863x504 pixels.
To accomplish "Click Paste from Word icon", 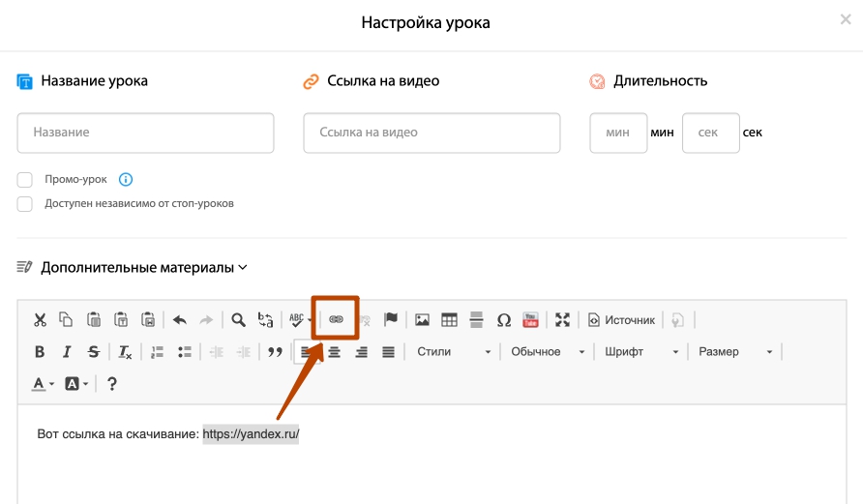I will (148, 319).
